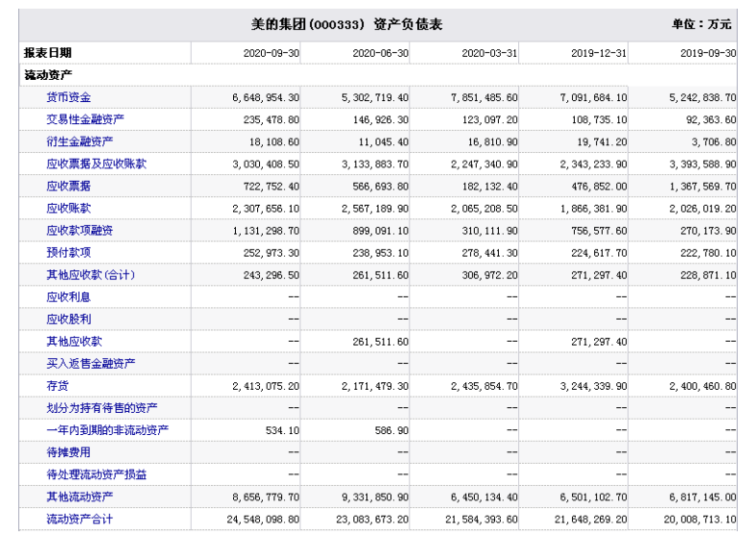The height and width of the screenshot is (537, 756).
Task: Select value 19,741.20 in 衍生金融资产 row
Action: 602,142
